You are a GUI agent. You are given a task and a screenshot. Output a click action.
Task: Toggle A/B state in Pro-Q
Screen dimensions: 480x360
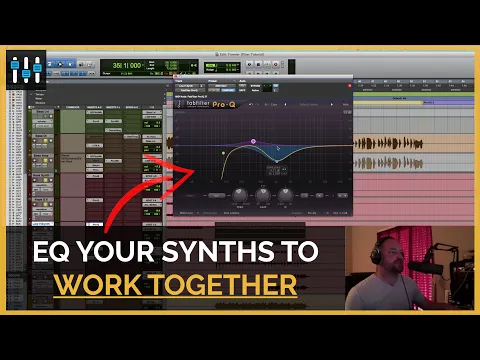pyautogui.click(x=267, y=105)
